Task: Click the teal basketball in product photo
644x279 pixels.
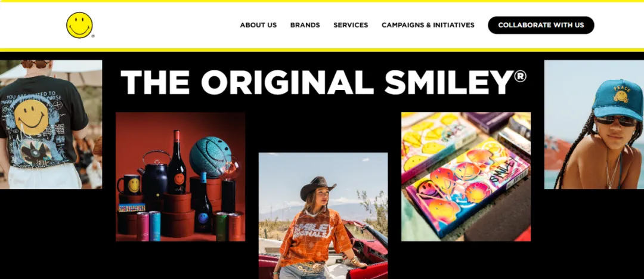Action: (x=210, y=157)
